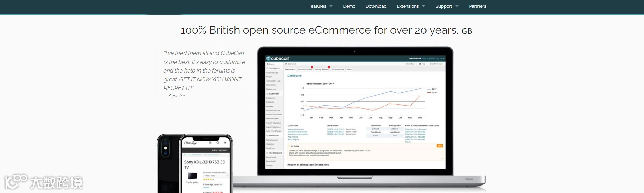This screenshot has width=644, height=193.
Task: Click the orange Save button in My Notes
Action: point(440,146)
